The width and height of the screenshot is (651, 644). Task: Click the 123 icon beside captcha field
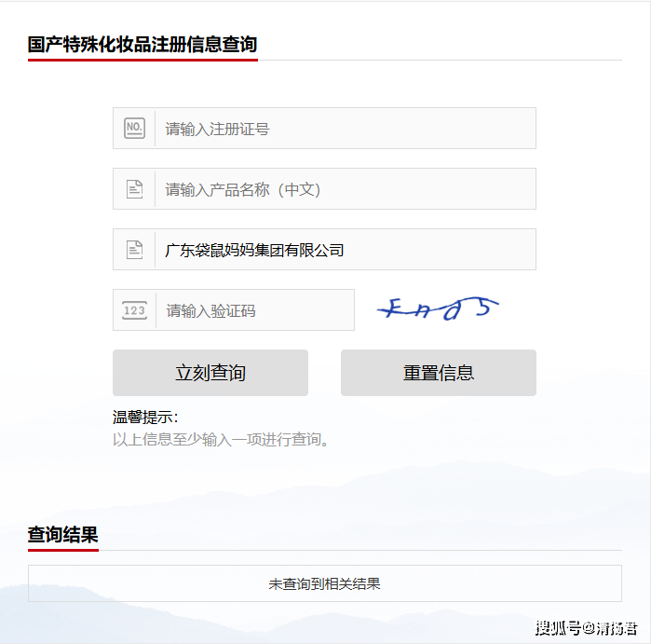[x=134, y=310]
